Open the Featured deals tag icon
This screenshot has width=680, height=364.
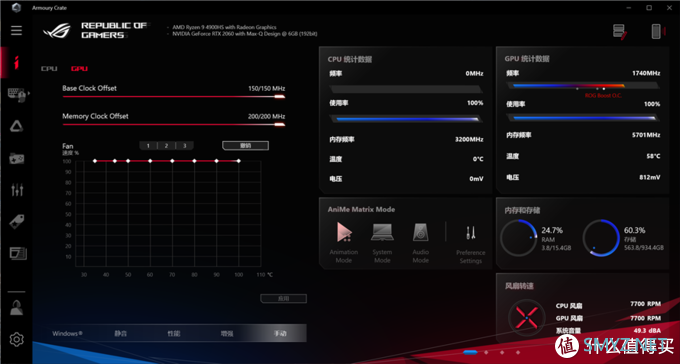17,222
